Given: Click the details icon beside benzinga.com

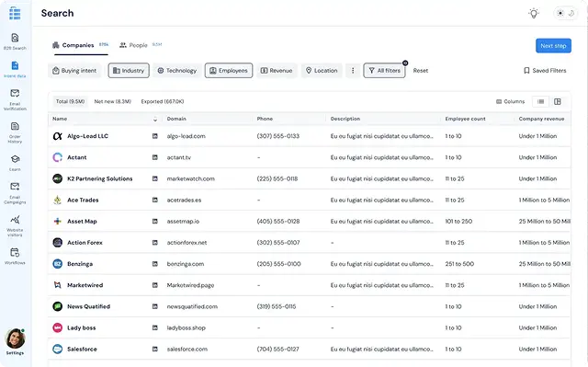Looking at the screenshot, I should coord(155,264).
